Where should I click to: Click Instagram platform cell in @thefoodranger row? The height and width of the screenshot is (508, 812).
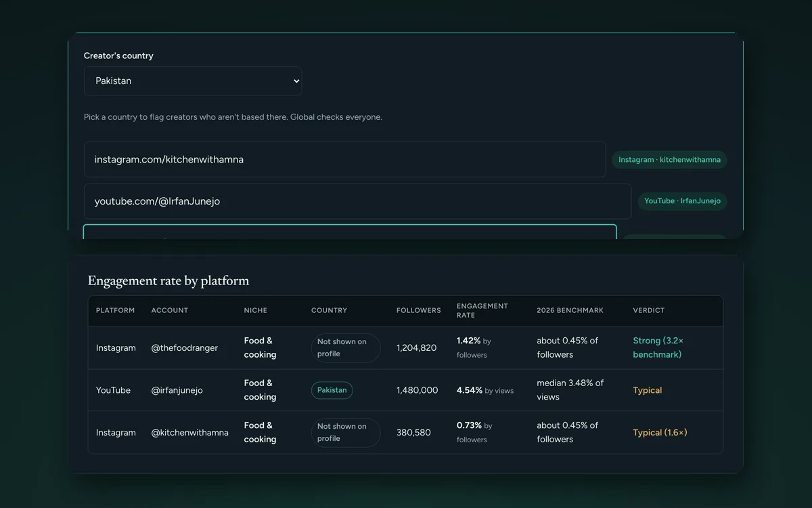tap(116, 348)
